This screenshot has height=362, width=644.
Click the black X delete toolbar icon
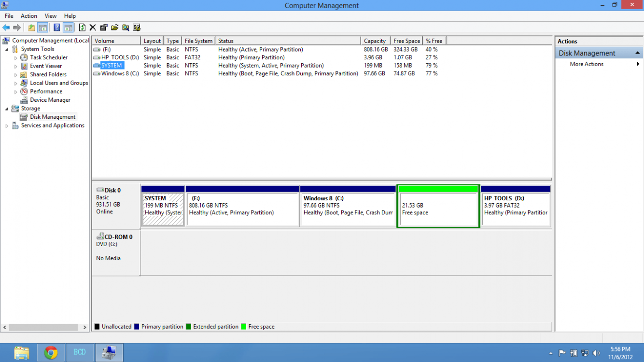[93, 28]
